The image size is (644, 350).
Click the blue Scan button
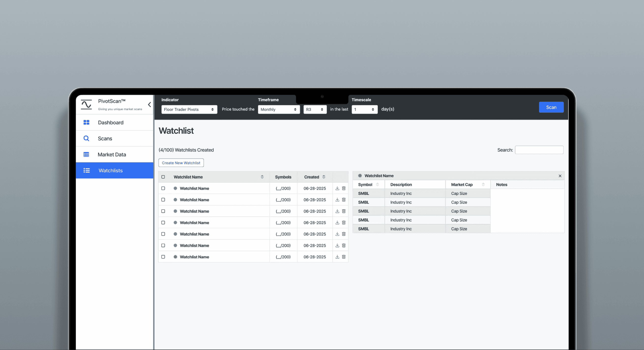(551, 107)
